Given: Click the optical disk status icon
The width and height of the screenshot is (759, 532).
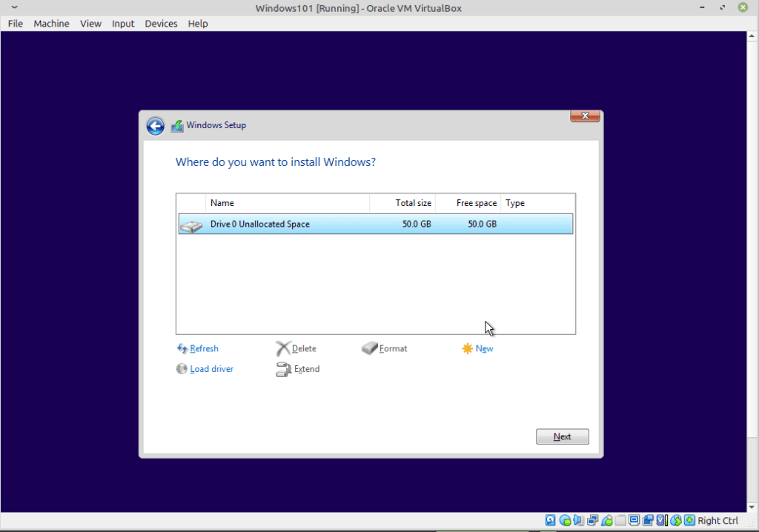Looking at the screenshot, I should tap(564, 520).
